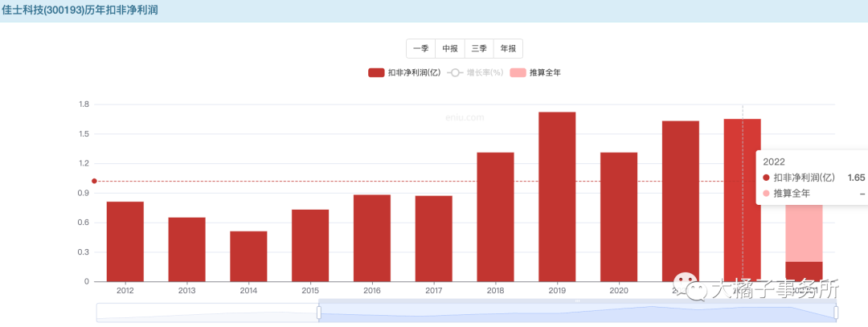The width and height of the screenshot is (868, 327).
Task: Click the 2017 profit bar
Action: coord(433,239)
